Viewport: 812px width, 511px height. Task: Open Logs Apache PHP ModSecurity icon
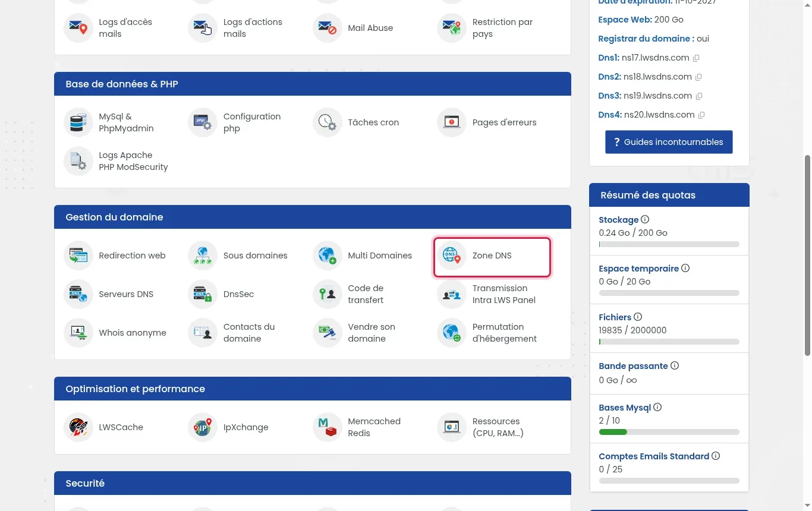click(78, 161)
